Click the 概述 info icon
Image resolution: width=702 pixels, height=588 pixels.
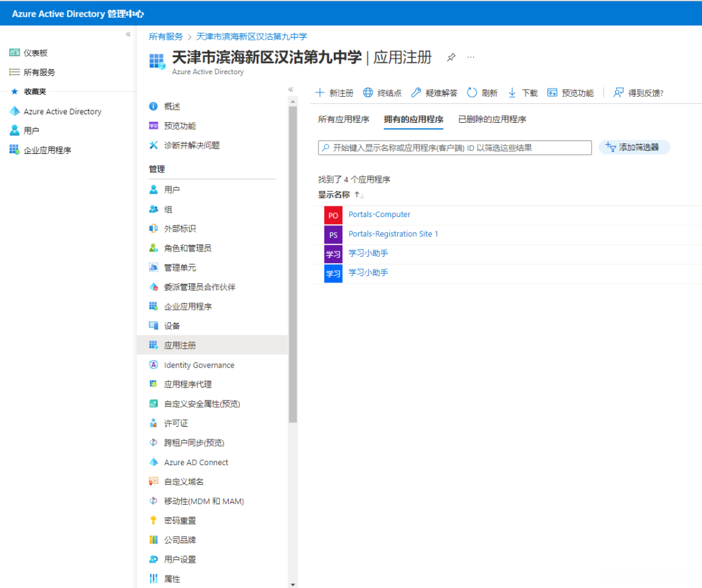(x=153, y=106)
